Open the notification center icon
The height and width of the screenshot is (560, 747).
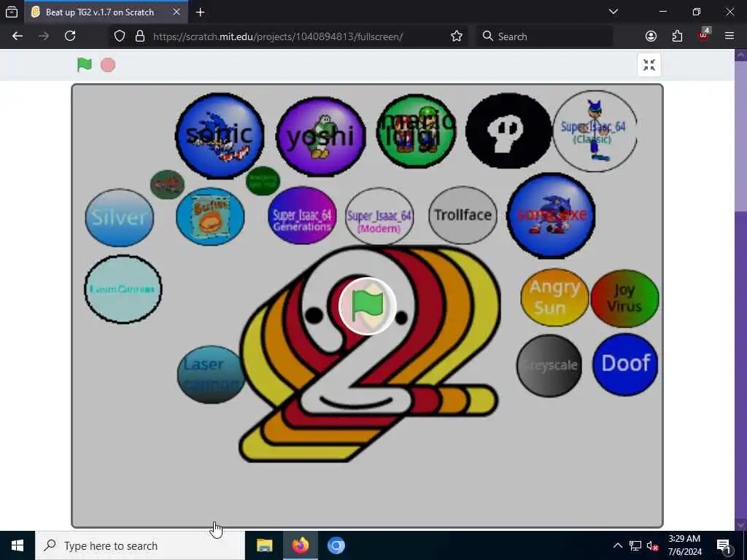click(724, 545)
